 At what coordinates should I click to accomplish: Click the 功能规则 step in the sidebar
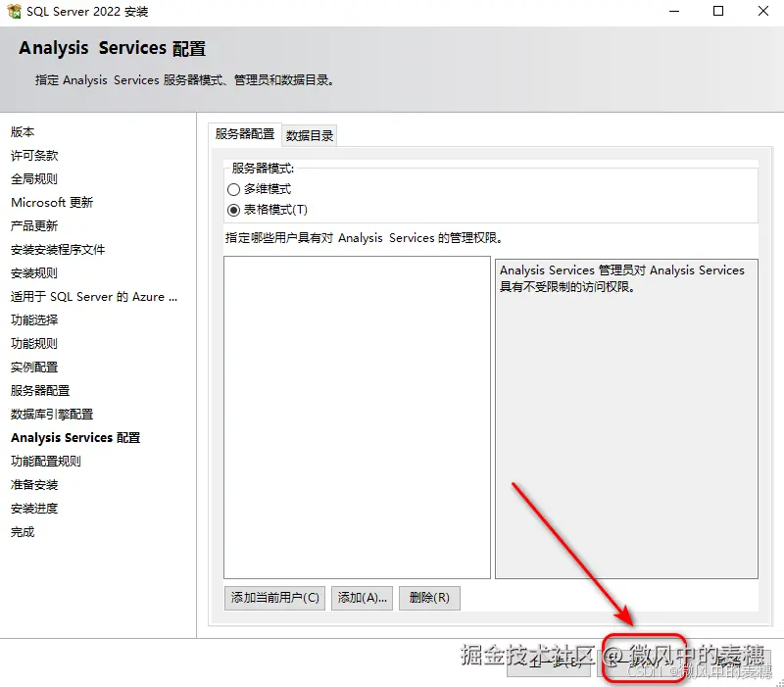tap(34, 343)
